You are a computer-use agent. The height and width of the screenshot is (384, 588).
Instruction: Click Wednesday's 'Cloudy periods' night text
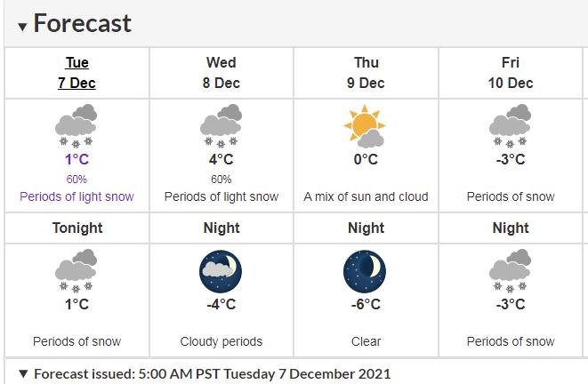click(x=221, y=341)
